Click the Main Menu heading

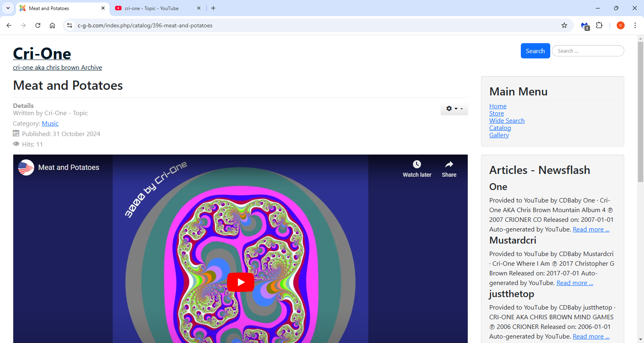point(518,91)
